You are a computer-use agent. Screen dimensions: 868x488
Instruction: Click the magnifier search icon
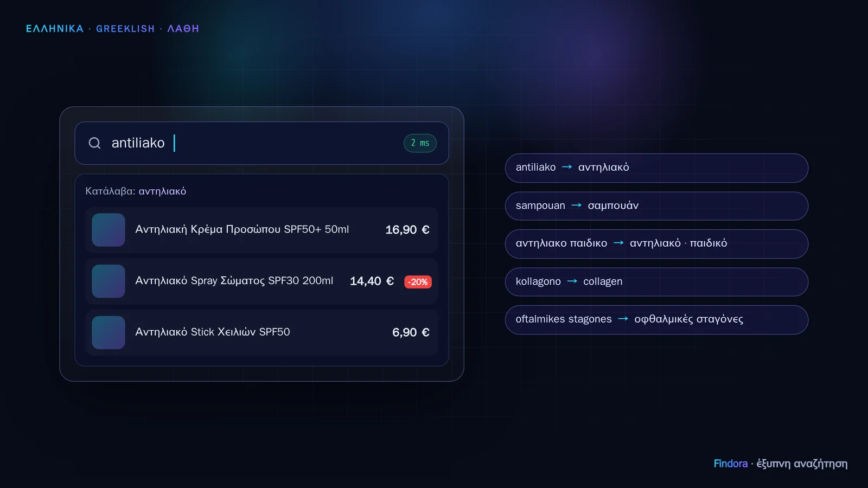[x=94, y=143]
